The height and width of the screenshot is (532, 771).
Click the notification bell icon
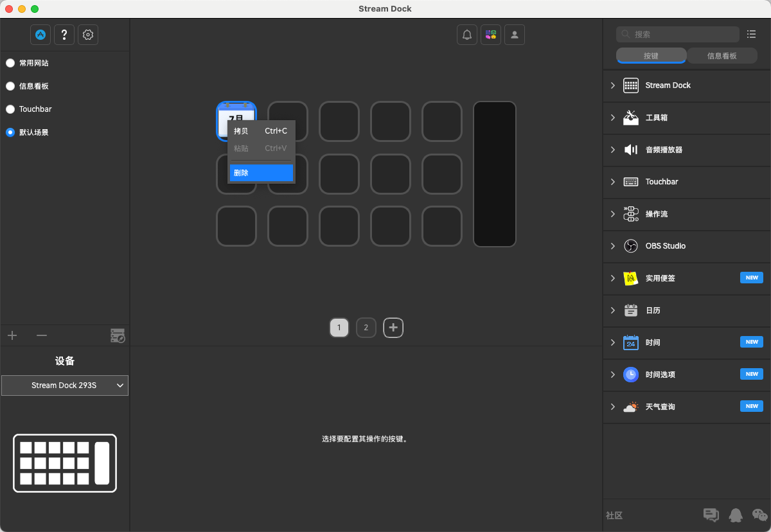click(x=467, y=35)
